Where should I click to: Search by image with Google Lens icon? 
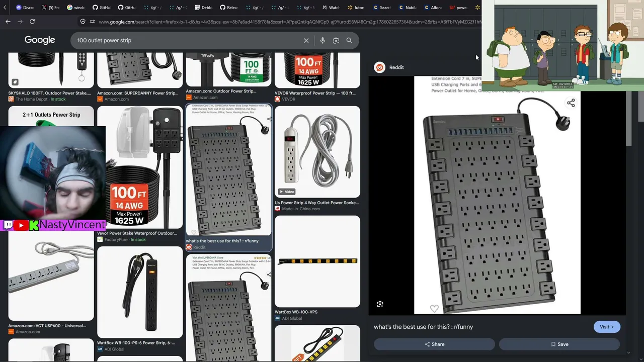tap(336, 41)
